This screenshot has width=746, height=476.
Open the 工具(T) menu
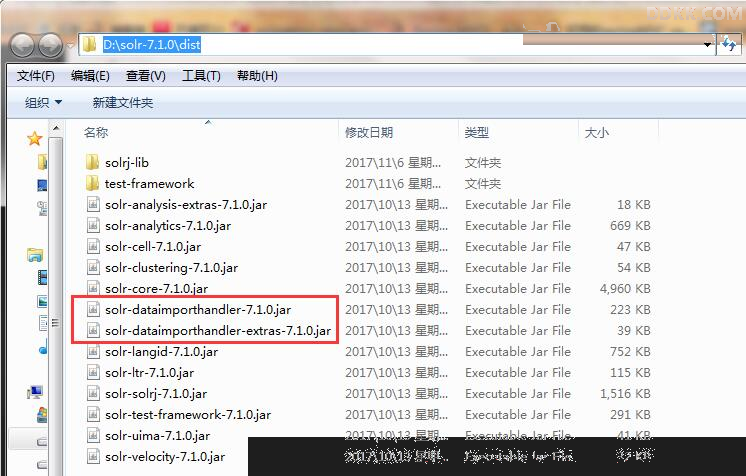pos(201,76)
